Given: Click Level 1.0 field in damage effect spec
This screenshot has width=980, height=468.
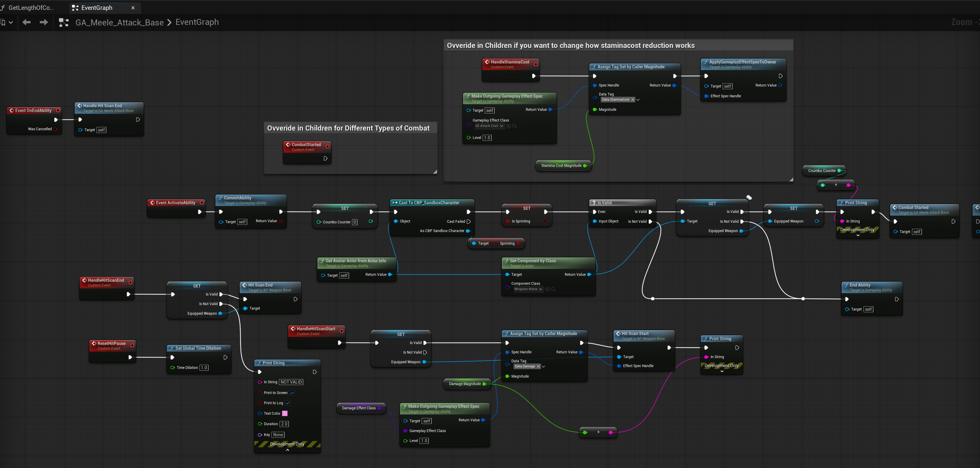Looking at the screenshot, I should pyautogui.click(x=424, y=441).
